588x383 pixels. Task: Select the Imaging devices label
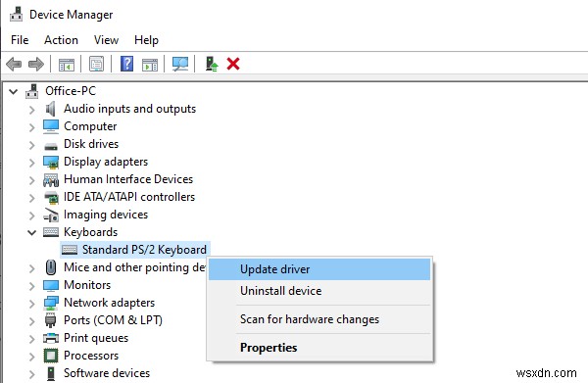coord(106,215)
